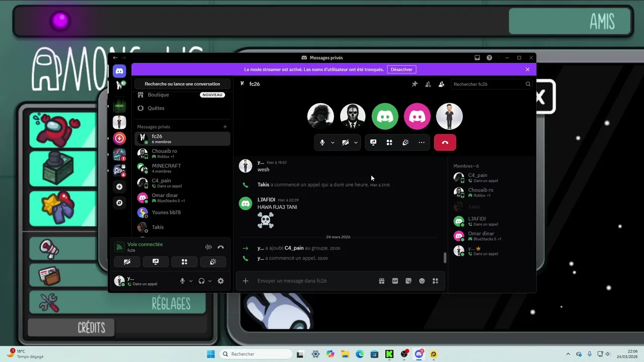Click Désactiver streamer mode button

point(401,69)
